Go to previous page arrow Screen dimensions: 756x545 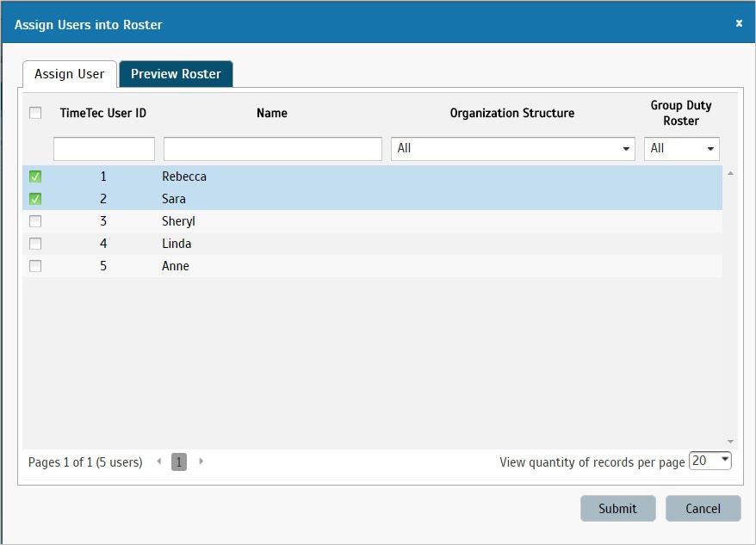pos(158,461)
